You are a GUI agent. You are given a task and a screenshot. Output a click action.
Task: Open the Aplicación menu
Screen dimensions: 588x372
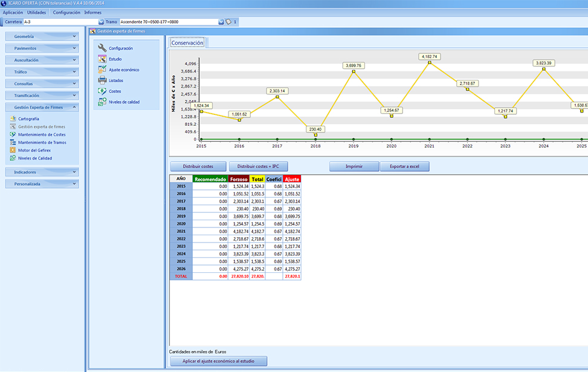pos(13,12)
